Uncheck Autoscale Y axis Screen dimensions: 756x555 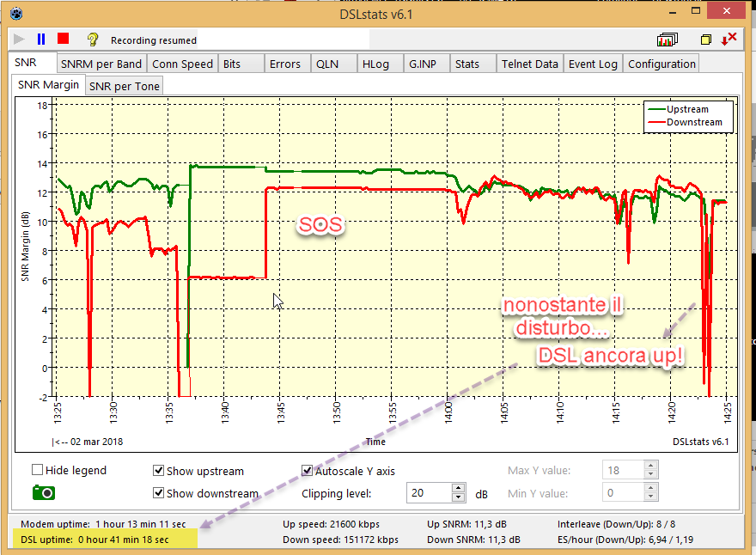[307, 470]
